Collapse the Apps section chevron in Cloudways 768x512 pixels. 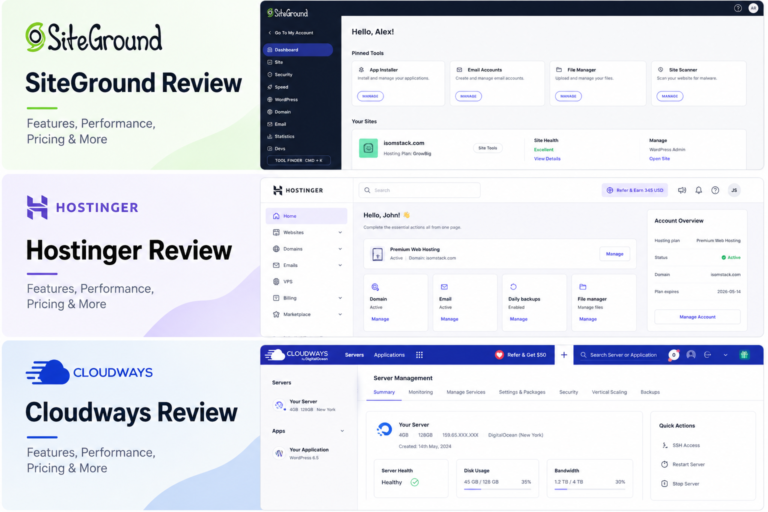pos(342,431)
